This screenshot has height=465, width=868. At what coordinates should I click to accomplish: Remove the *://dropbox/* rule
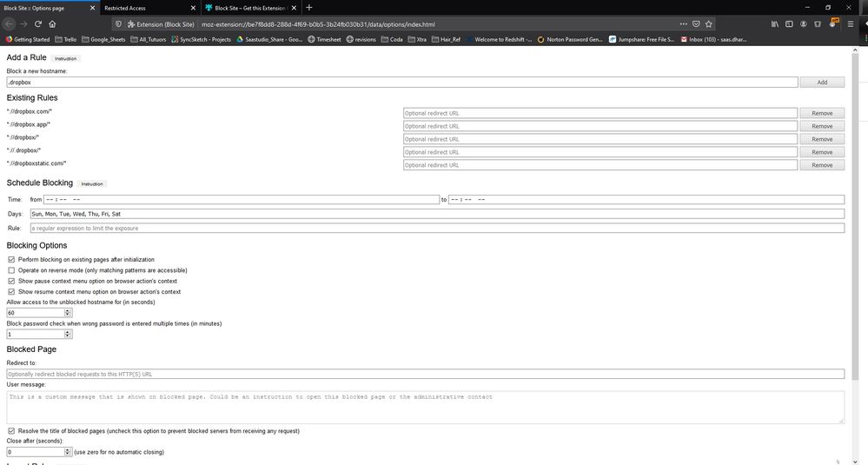822,139
